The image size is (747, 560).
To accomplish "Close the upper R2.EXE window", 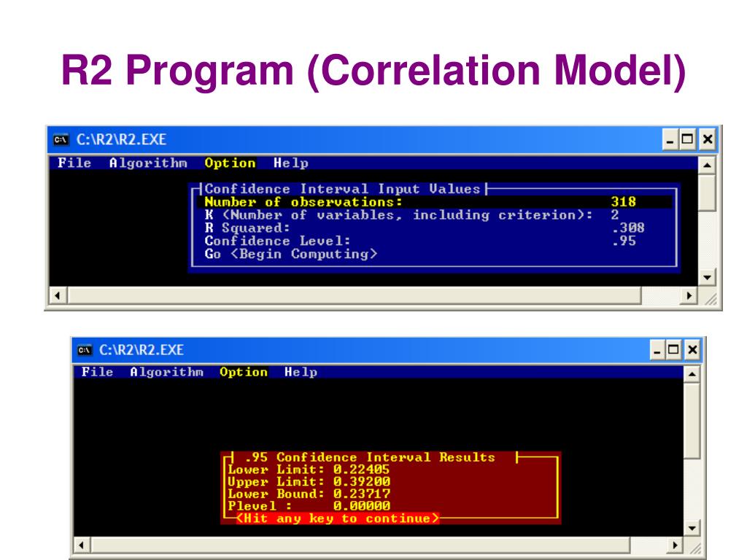I will pyautogui.click(x=707, y=139).
